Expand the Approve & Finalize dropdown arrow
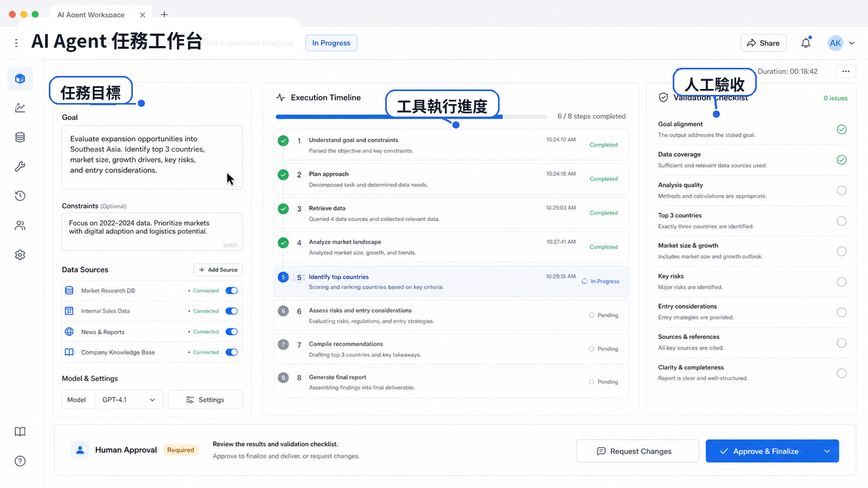Image resolution: width=868 pixels, height=488 pixels. 827,451
